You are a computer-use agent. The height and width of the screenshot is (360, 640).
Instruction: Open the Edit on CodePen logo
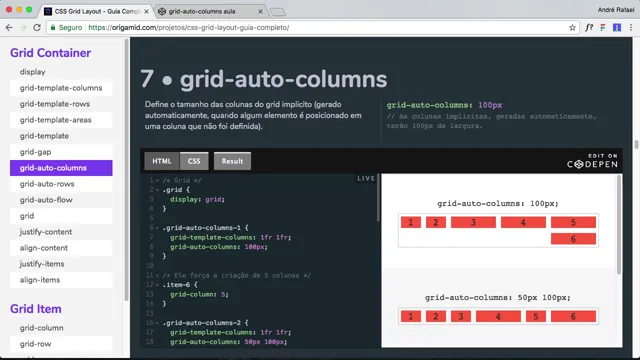coord(592,161)
